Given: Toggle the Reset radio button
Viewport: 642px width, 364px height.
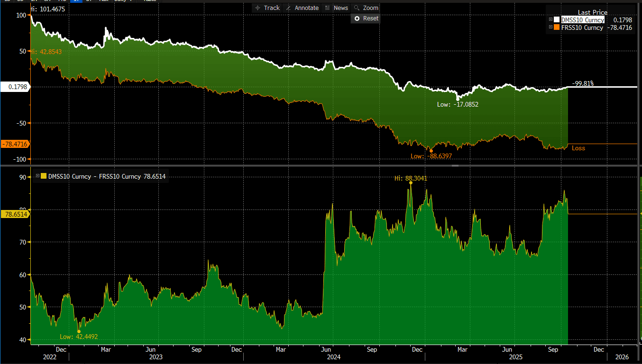Looking at the screenshot, I should click(357, 18).
